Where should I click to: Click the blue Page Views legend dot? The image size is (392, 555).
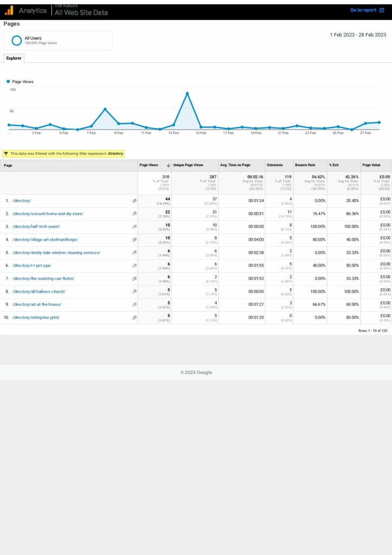click(x=8, y=82)
